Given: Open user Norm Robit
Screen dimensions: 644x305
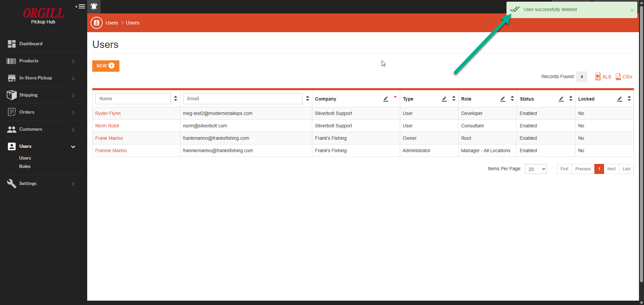Looking at the screenshot, I should click(107, 126).
